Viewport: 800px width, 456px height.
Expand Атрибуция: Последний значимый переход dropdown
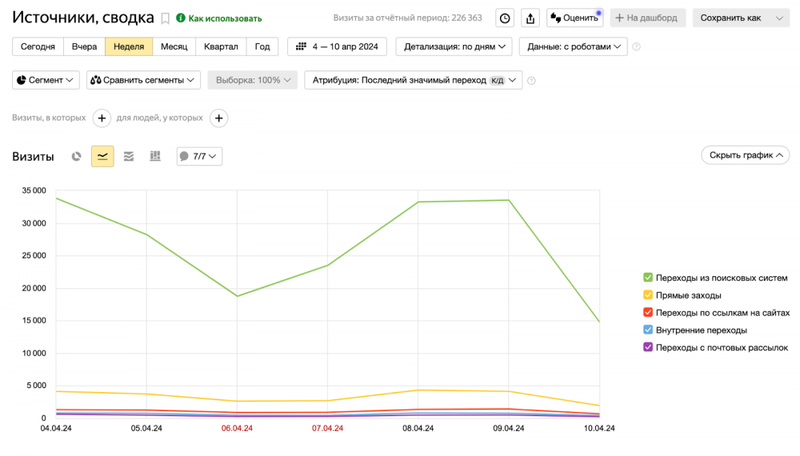(x=413, y=80)
